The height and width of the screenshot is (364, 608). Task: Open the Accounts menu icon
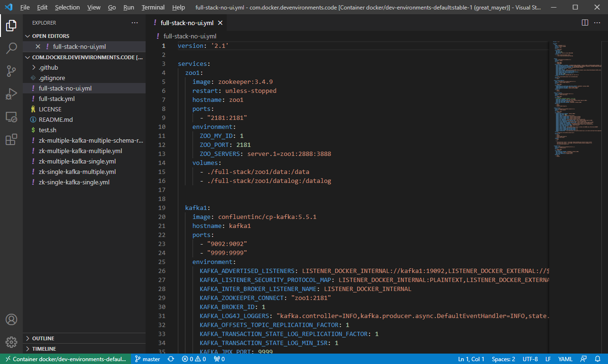[x=11, y=319]
